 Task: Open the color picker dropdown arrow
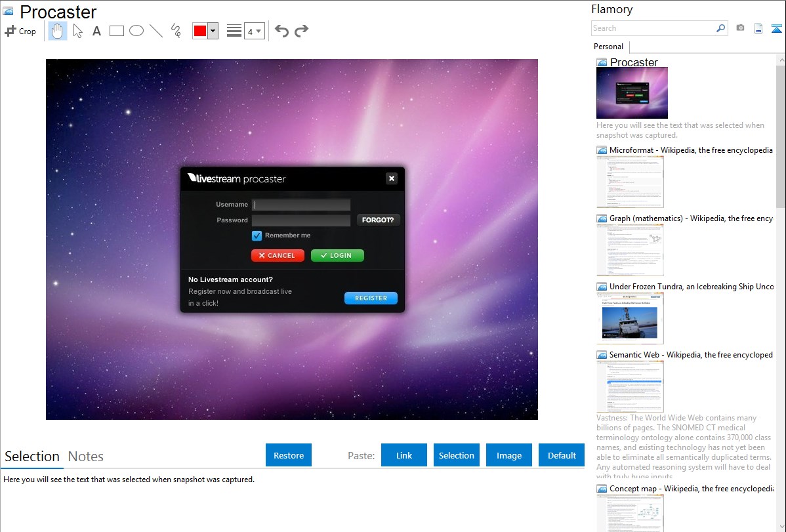coord(213,31)
